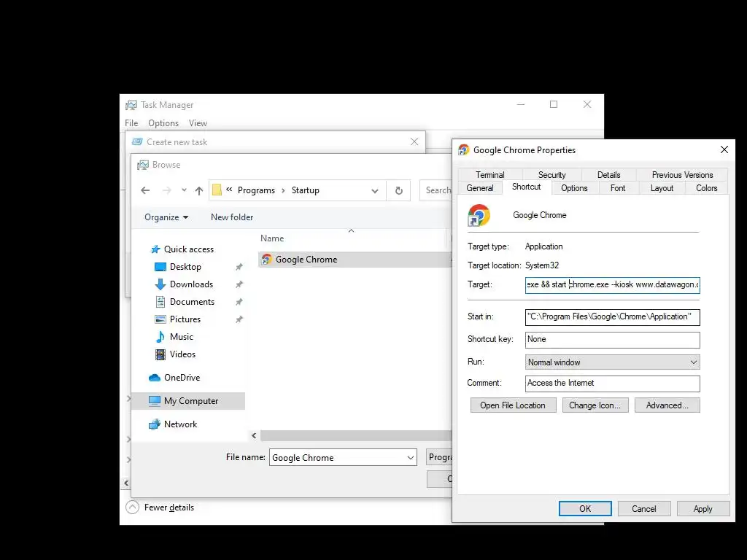Open the Options menu in Task Manager
The image size is (747, 560).
pyautogui.click(x=163, y=123)
